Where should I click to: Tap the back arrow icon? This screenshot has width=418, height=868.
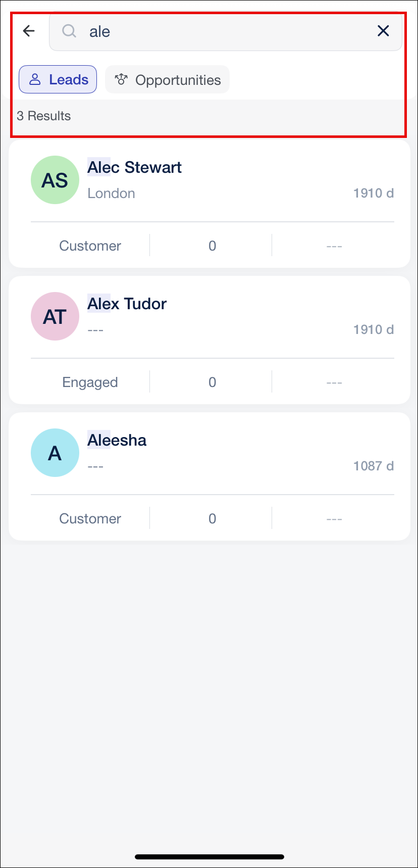pyautogui.click(x=29, y=31)
